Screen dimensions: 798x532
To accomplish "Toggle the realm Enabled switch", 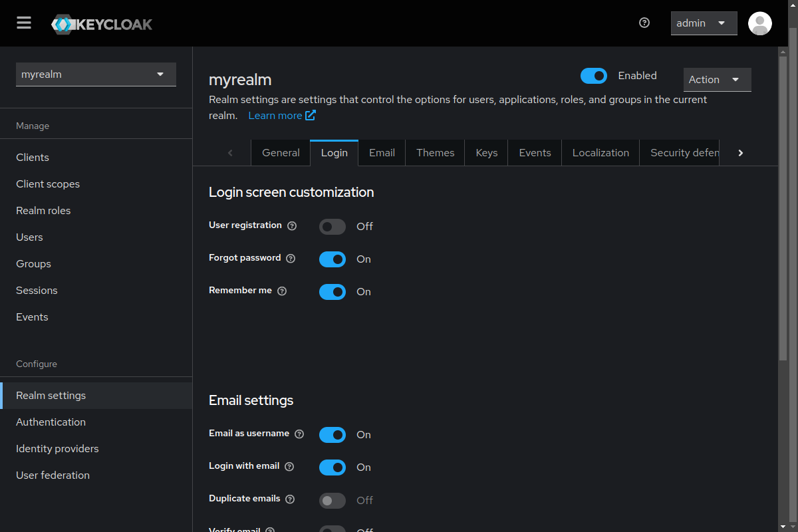I will click(593, 76).
